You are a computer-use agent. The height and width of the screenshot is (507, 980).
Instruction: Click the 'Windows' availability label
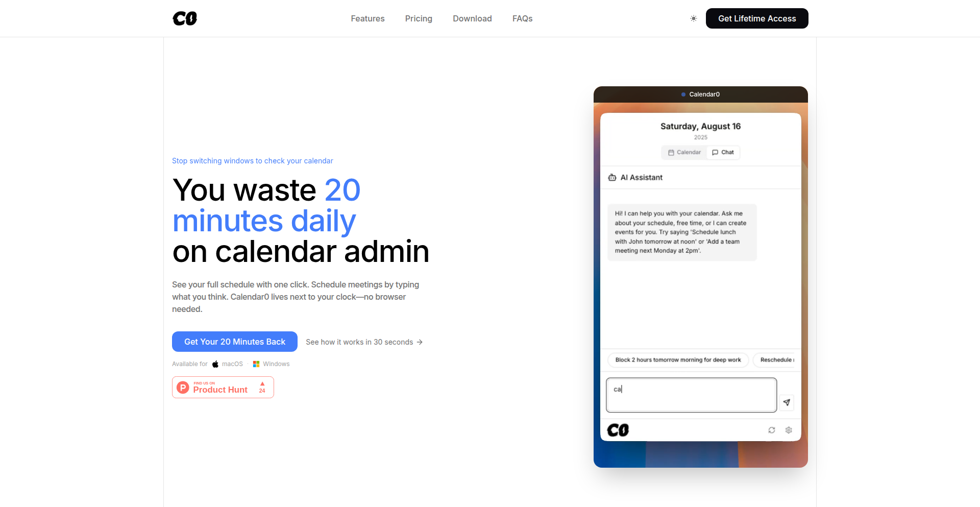[276, 364]
